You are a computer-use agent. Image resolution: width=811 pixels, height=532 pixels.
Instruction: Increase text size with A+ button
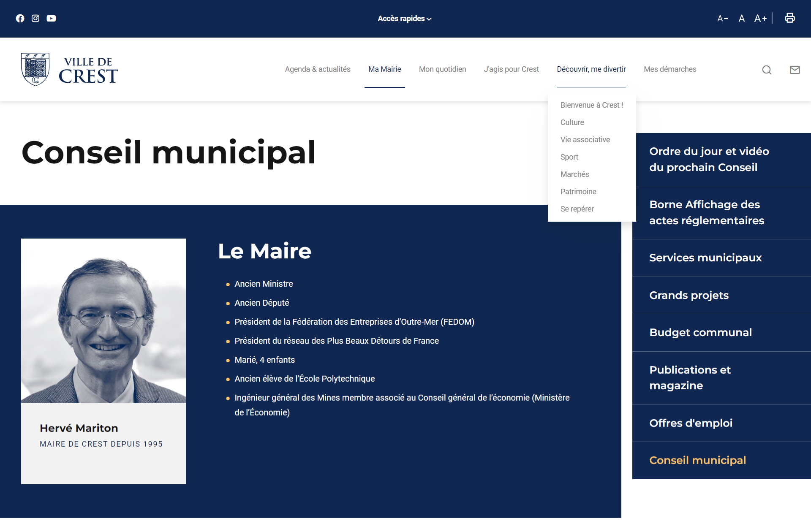pos(760,18)
